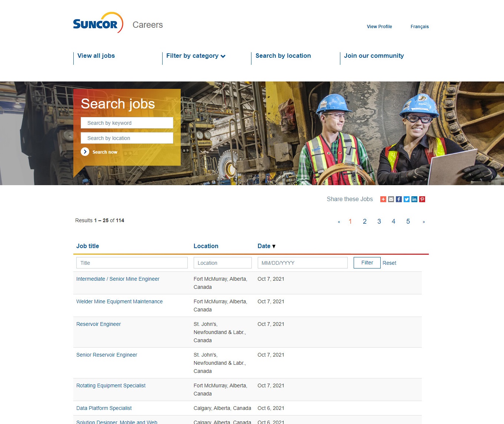
Task: Click the Filter button
Action: point(367,263)
